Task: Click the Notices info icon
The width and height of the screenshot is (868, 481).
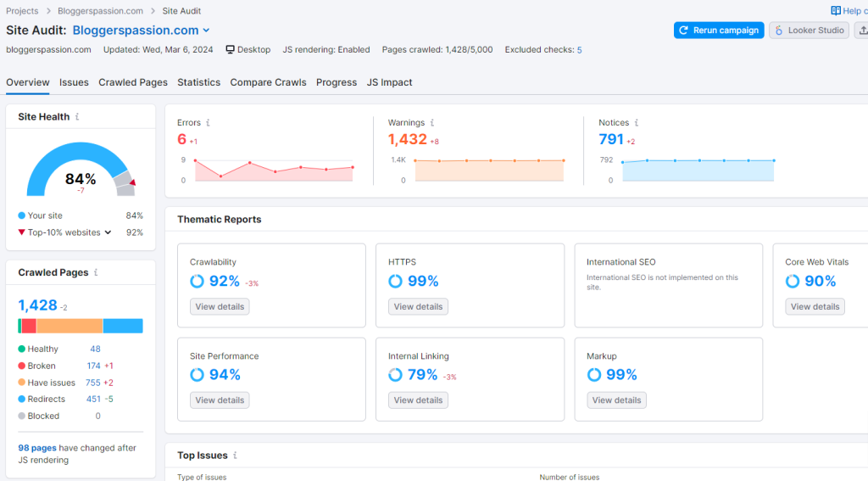Action: tap(637, 122)
